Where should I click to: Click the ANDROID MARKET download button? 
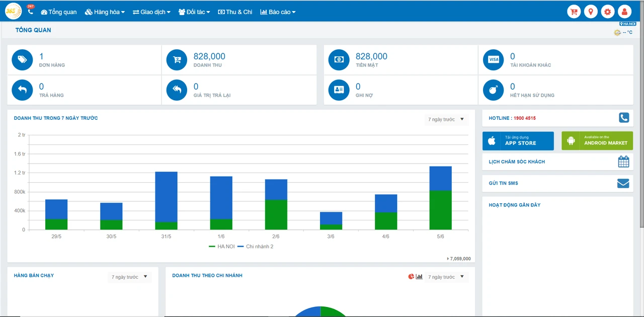coord(597,141)
